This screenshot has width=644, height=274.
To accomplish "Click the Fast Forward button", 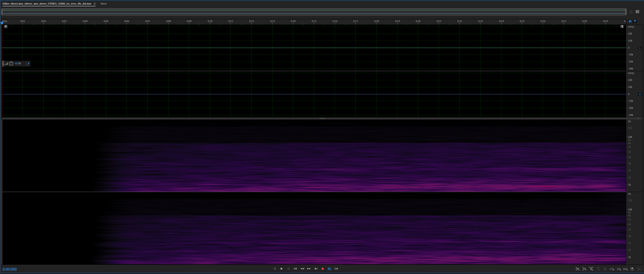I will click(x=309, y=269).
